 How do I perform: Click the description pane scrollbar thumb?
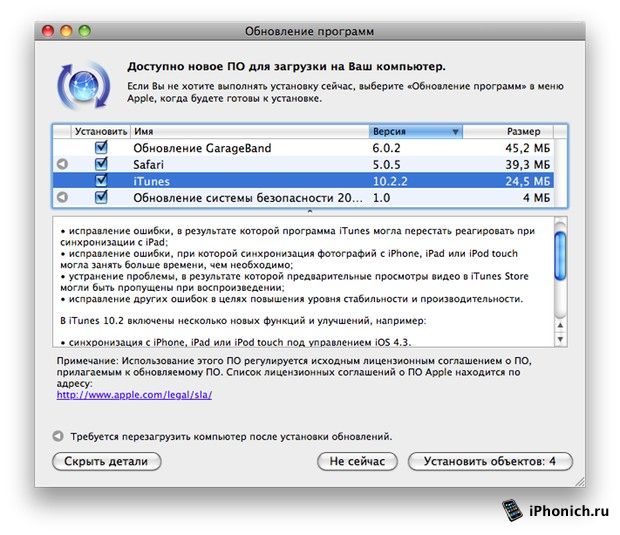pos(560,256)
